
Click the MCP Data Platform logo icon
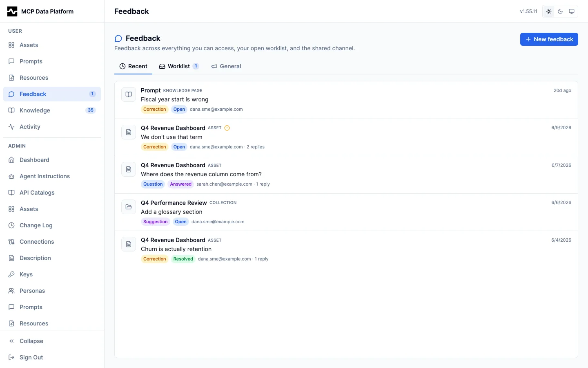click(12, 11)
